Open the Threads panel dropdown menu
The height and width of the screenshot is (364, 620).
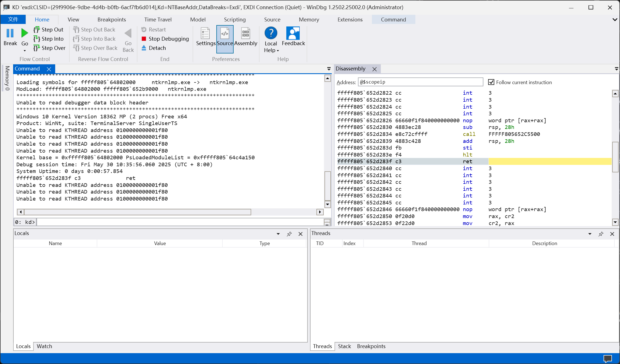pos(590,234)
